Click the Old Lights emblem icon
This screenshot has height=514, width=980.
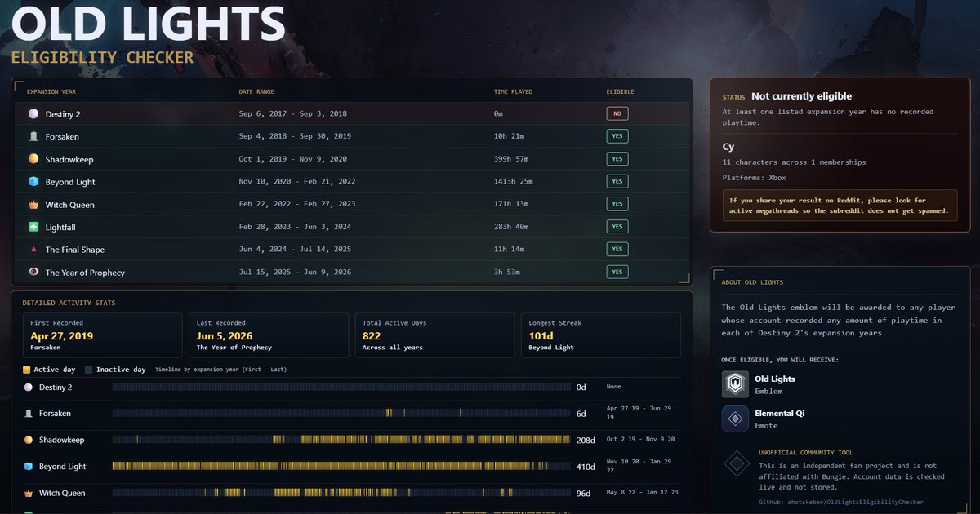tap(735, 384)
